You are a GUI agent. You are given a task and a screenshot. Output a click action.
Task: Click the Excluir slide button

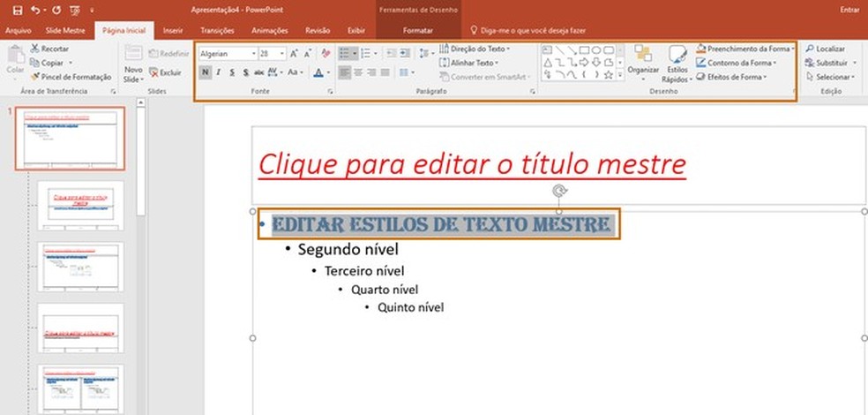[165, 72]
